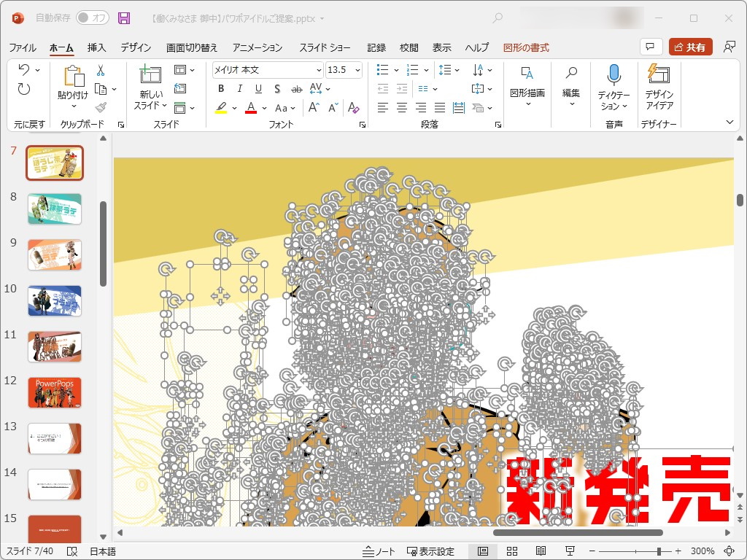Click the 共有 (Share) button
This screenshot has width=747, height=560.
pyautogui.click(x=689, y=46)
